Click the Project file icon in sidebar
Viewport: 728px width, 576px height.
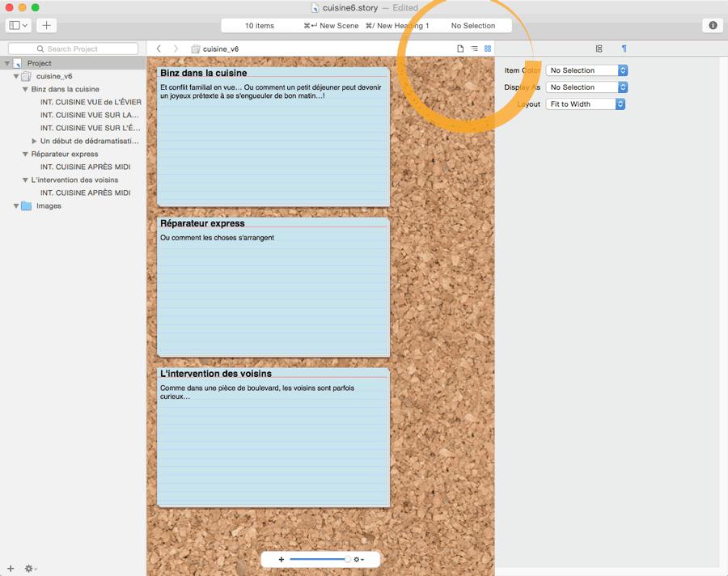17,63
